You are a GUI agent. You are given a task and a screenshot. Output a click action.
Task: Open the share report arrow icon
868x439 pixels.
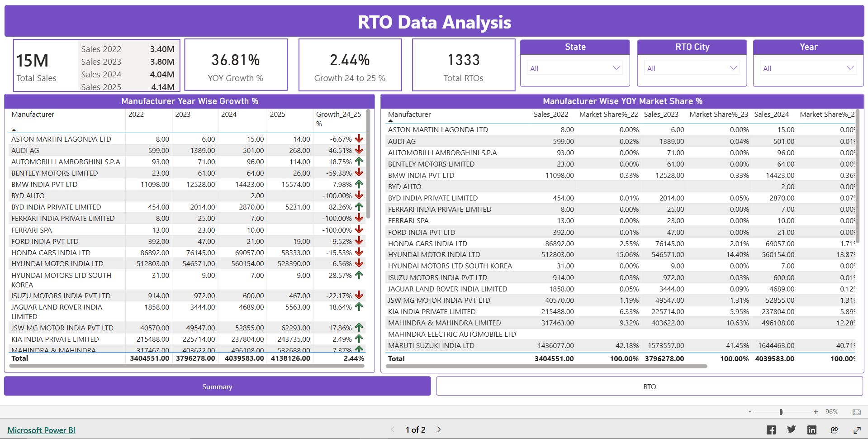pos(835,430)
